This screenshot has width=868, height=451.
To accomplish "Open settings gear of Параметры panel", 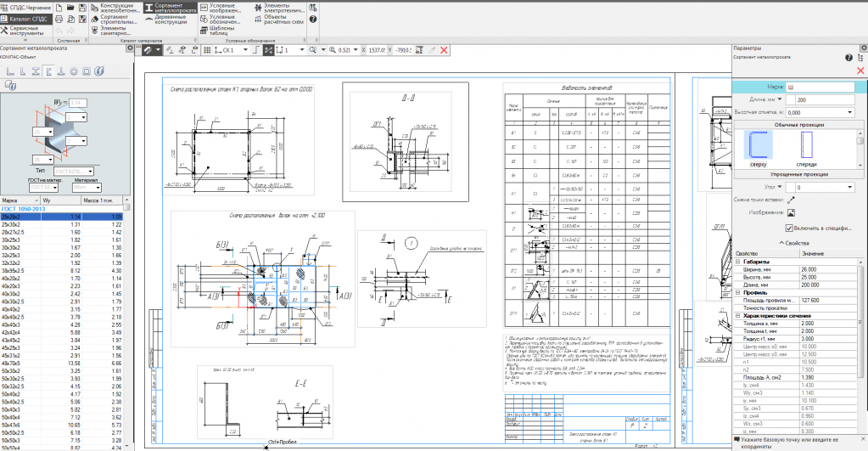I will 864,48.
